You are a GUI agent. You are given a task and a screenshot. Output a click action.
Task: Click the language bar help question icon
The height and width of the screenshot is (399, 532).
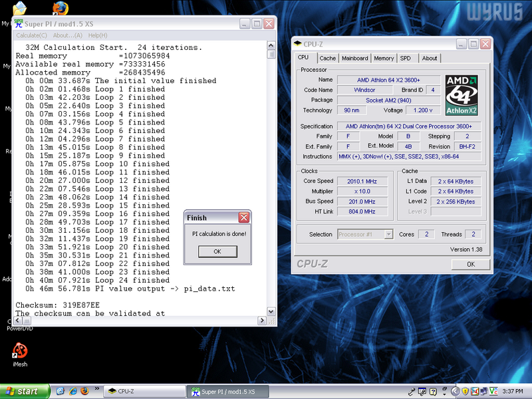pyautogui.click(x=433, y=392)
